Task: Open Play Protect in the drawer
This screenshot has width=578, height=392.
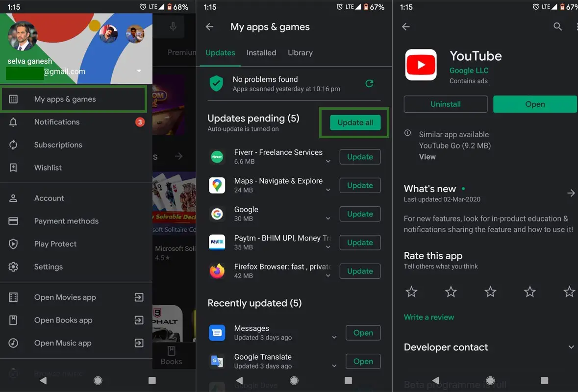Action: pyautogui.click(x=76, y=244)
